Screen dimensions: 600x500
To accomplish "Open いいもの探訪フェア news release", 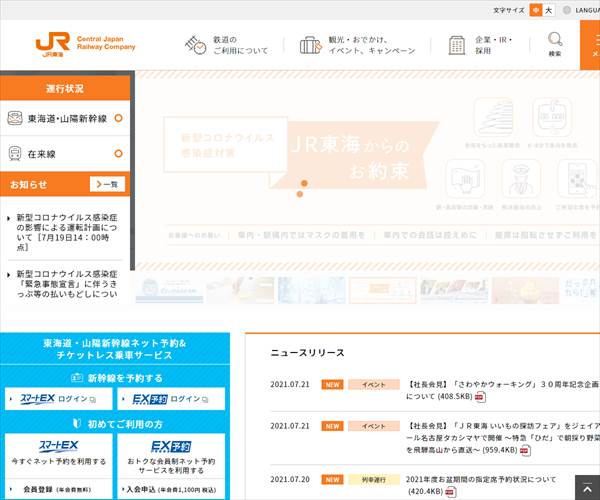I will pos(502,438).
